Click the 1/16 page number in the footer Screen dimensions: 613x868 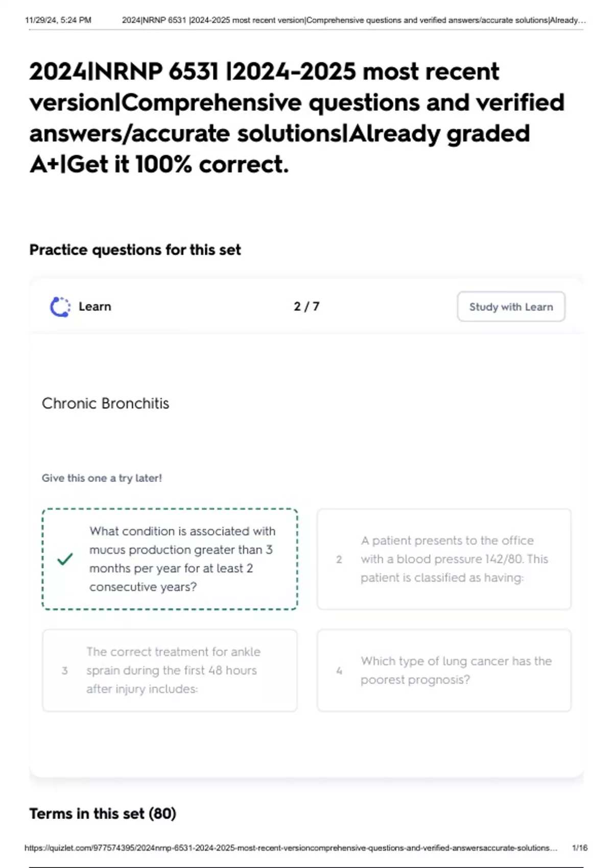(x=580, y=848)
